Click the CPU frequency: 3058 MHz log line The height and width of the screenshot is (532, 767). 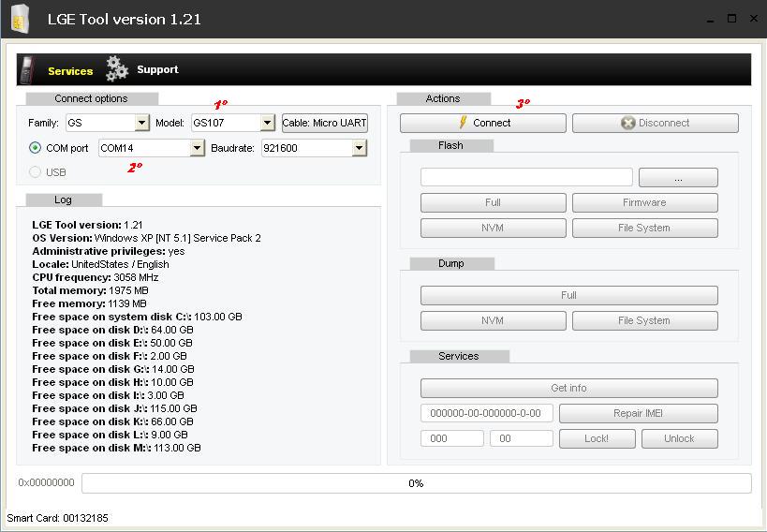coord(96,277)
